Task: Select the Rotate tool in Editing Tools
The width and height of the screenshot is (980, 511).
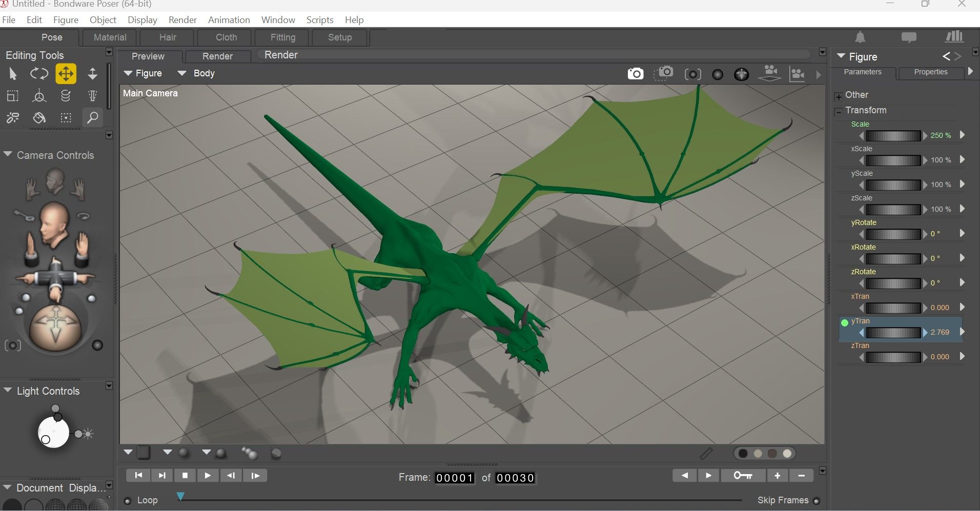Action: [x=39, y=74]
